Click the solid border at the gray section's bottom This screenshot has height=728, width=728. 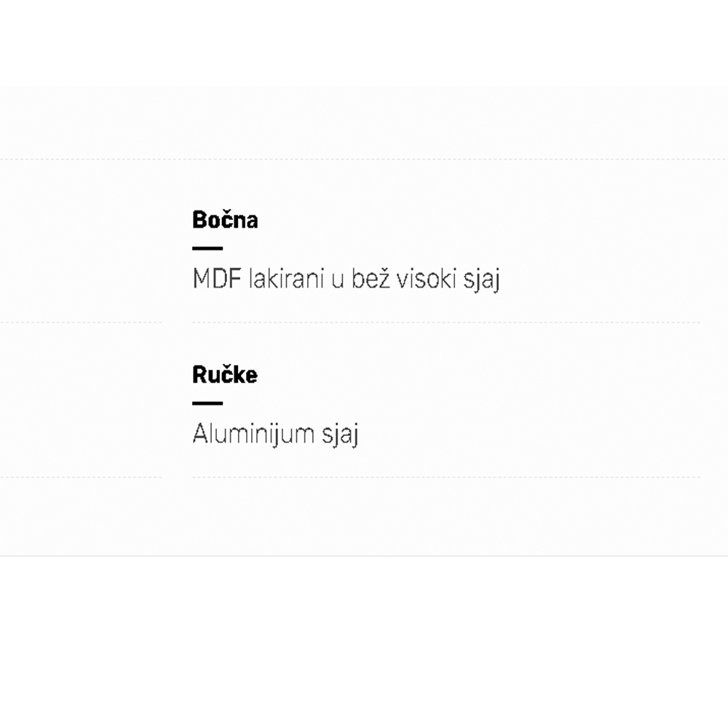[x=364, y=556]
